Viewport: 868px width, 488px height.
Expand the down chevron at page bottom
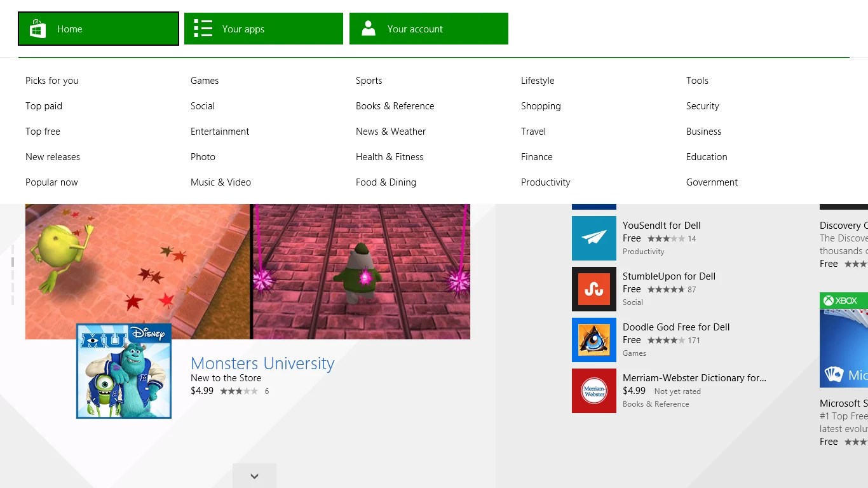(254, 476)
